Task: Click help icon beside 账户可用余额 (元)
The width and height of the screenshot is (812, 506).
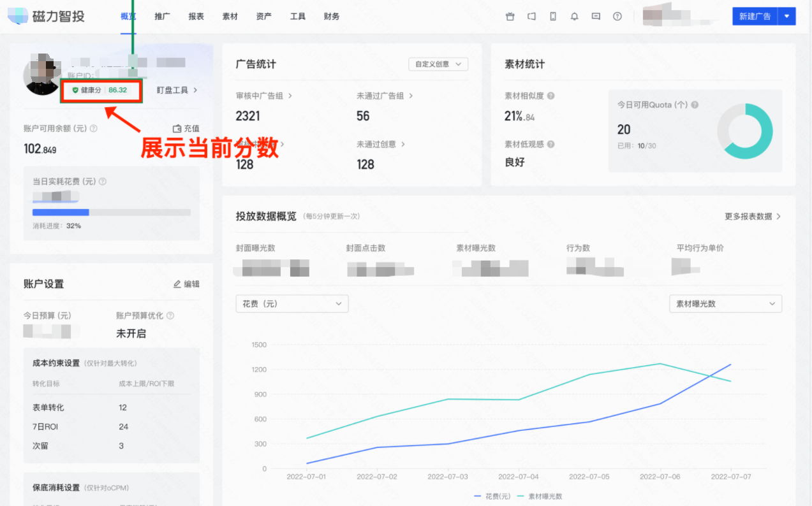Action: [94, 128]
